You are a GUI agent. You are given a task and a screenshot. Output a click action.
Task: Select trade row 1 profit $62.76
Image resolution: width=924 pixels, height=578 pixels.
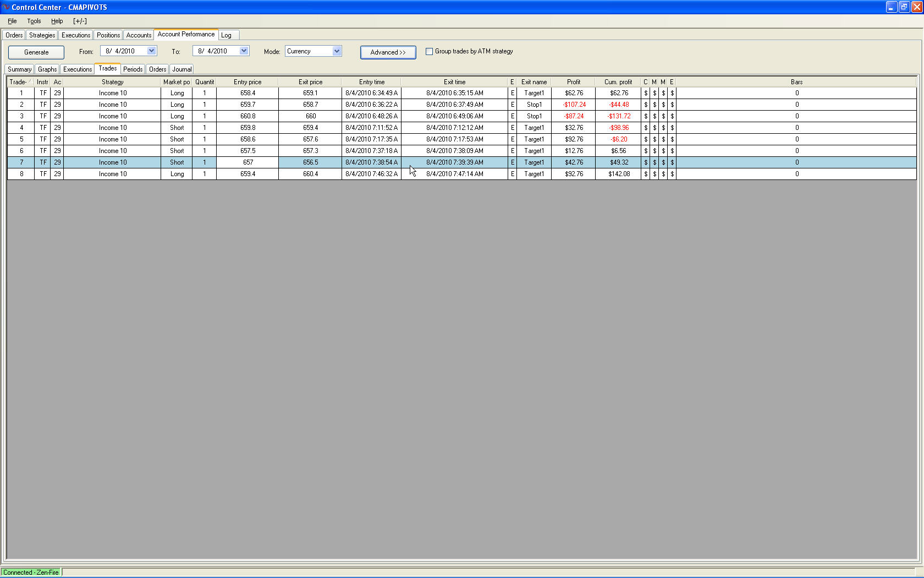pos(574,93)
